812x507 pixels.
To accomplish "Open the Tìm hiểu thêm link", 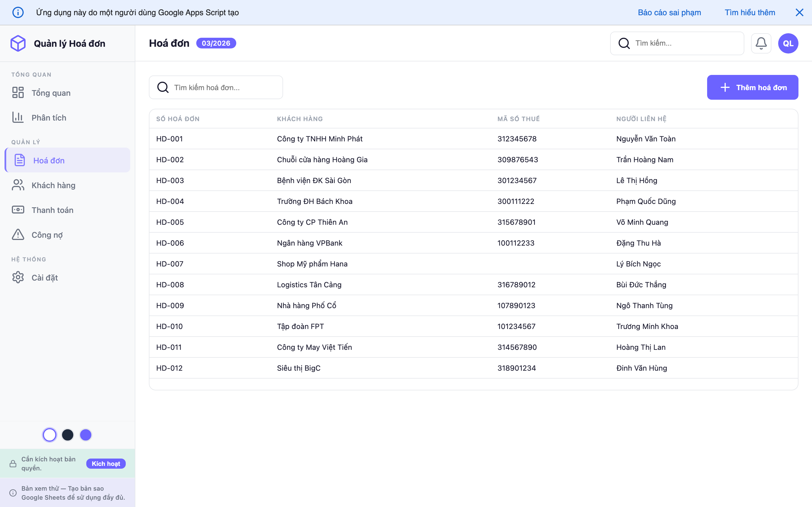I will (x=750, y=12).
